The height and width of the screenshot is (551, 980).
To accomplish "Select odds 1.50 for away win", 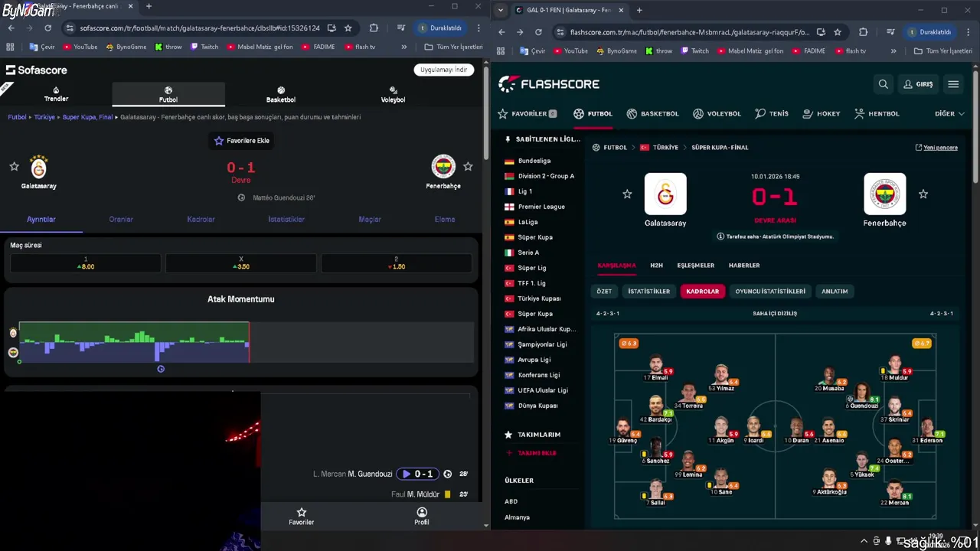I will (396, 263).
